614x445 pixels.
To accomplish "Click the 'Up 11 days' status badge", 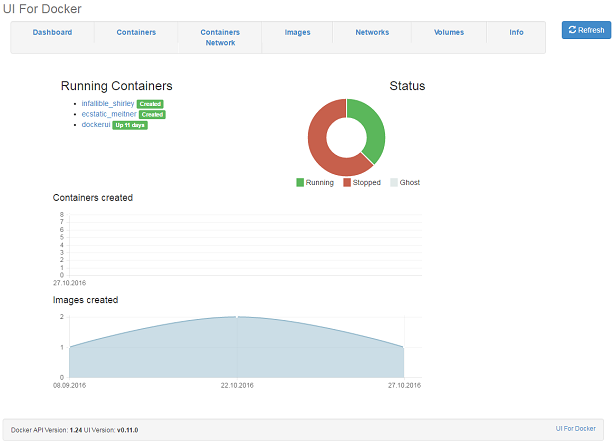I will (x=130, y=124).
